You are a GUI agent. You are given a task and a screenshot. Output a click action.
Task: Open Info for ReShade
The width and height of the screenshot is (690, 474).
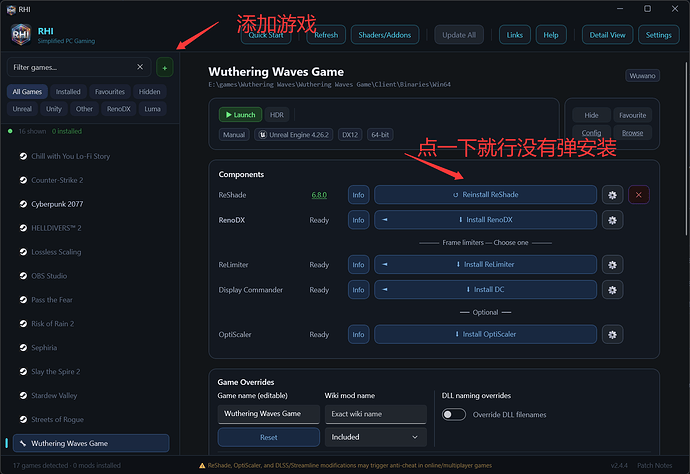358,195
